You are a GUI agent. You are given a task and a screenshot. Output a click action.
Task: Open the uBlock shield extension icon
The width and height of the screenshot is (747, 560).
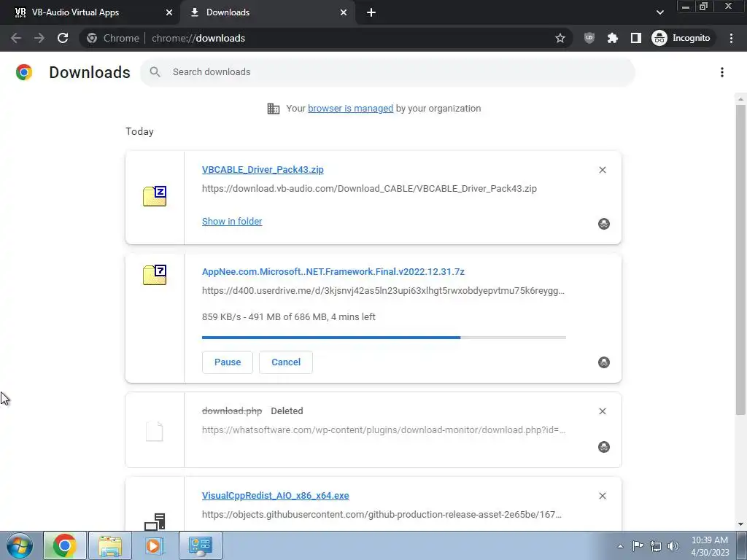click(589, 38)
